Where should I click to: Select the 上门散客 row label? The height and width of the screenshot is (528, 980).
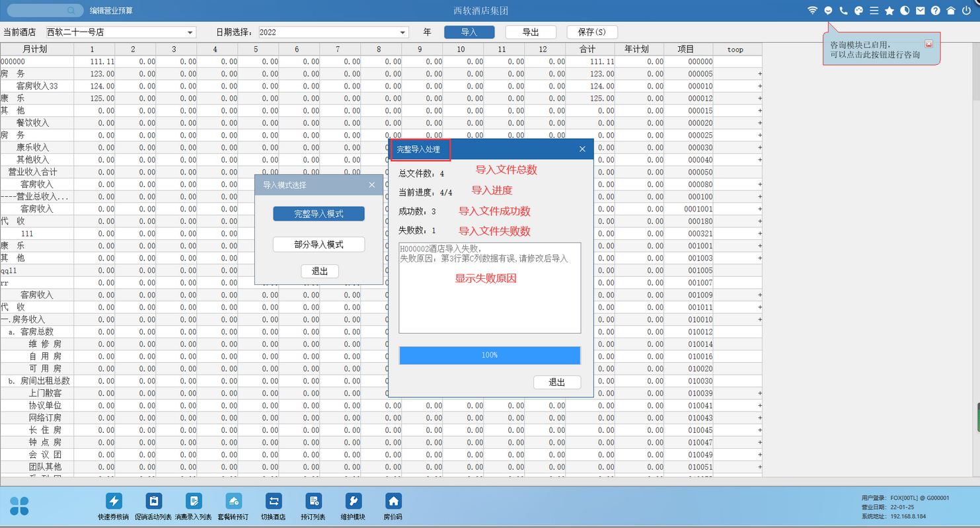pyautogui.click(x=45, y=393)
